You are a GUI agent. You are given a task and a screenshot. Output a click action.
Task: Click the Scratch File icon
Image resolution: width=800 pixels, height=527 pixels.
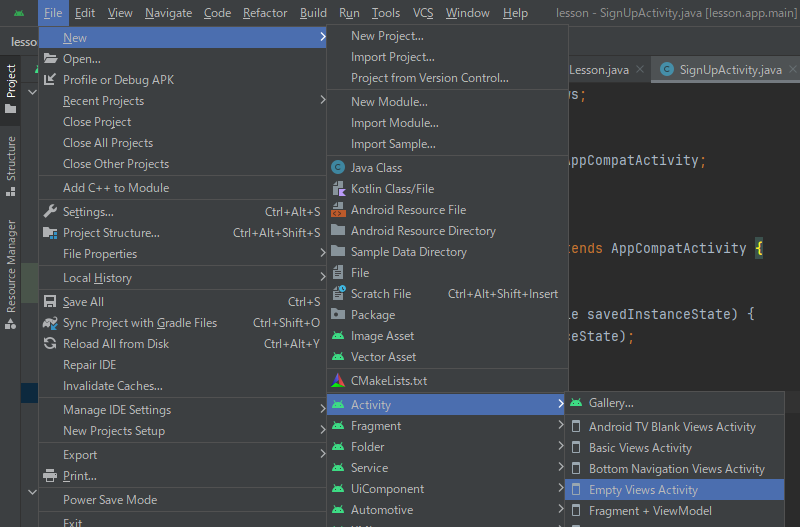point(339,293)
